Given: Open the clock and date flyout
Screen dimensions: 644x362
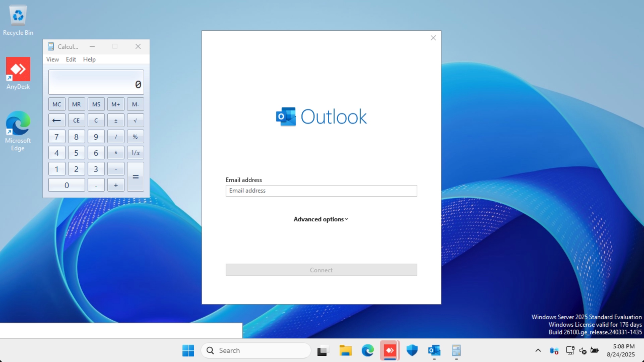Looking at the screenshot, I should pos(620,350).
